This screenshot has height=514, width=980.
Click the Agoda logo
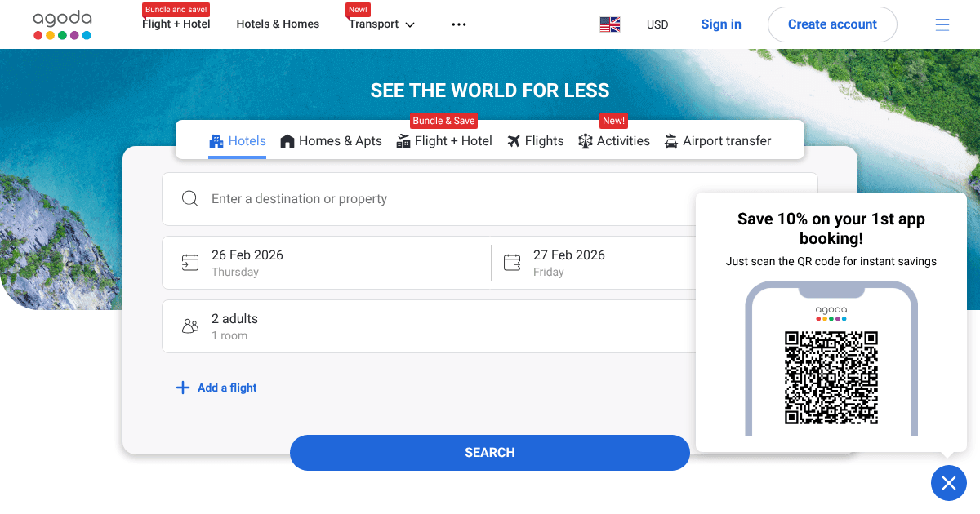pos(62,24)
